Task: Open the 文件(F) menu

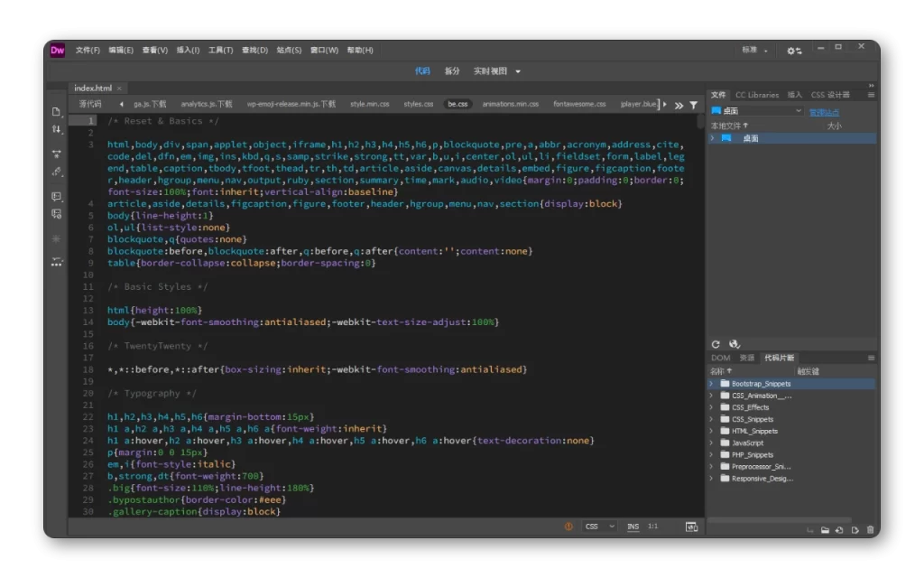Action: pos(88,51)
